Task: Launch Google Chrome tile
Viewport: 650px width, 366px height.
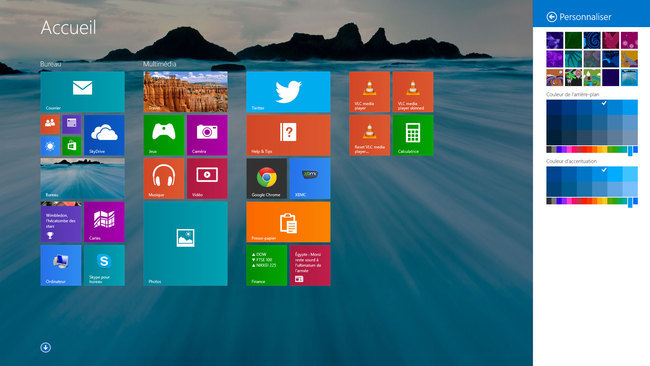Action: pos(267,178)
